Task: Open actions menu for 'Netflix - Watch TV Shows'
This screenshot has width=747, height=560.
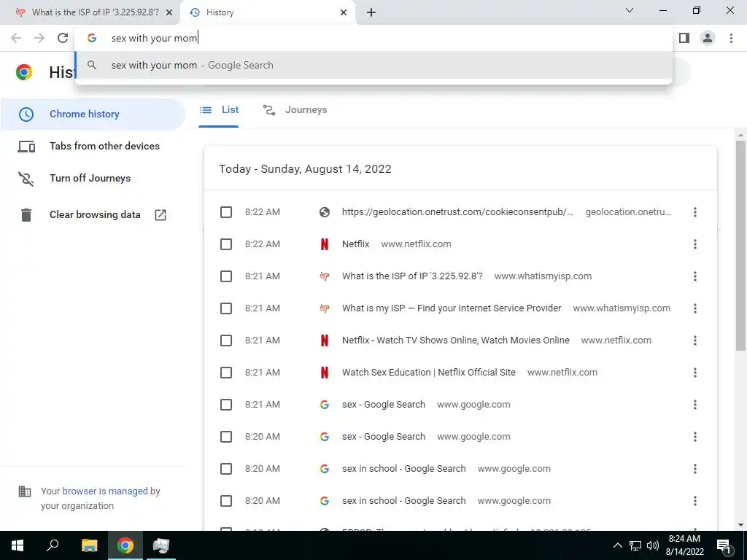Action: pyautogui.click(x=695, y=341)
